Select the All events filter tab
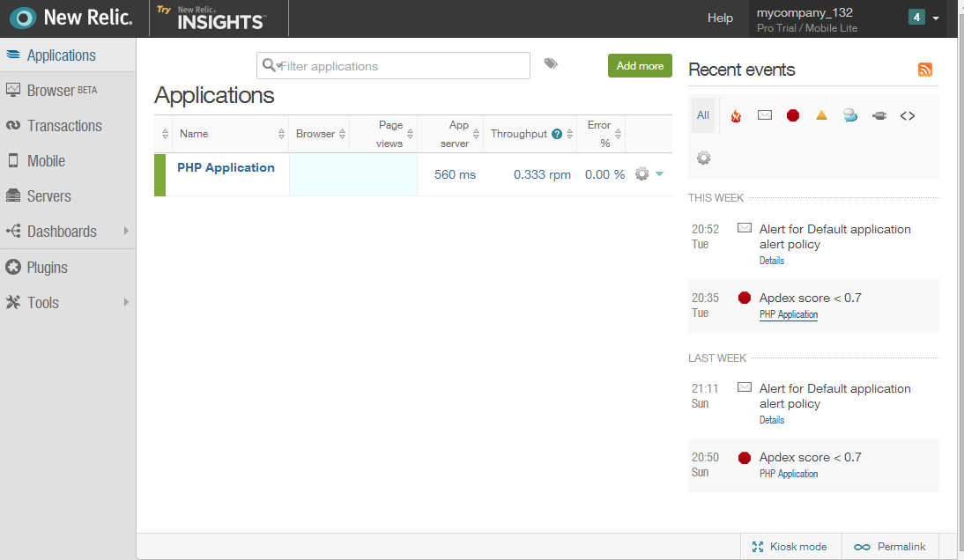The height and width of the screenshot is (560, 964). [x=703, y=115]
